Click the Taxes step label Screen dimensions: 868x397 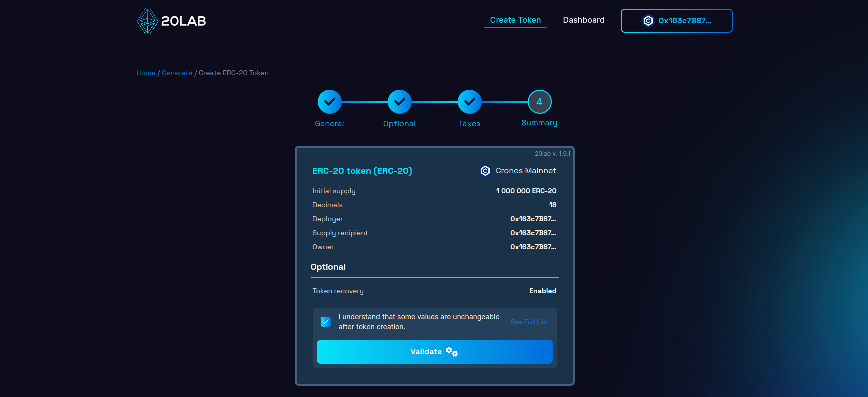[x=469, y=124]
